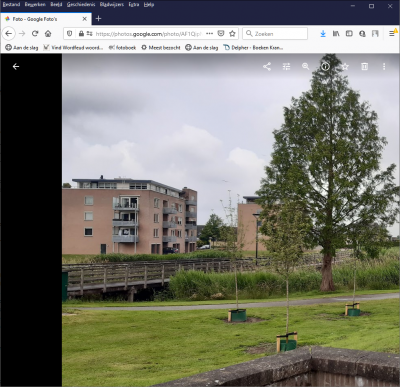Share the photo using the share icon
This screenshot has width=400, height=387.
(x=267, y=67)
